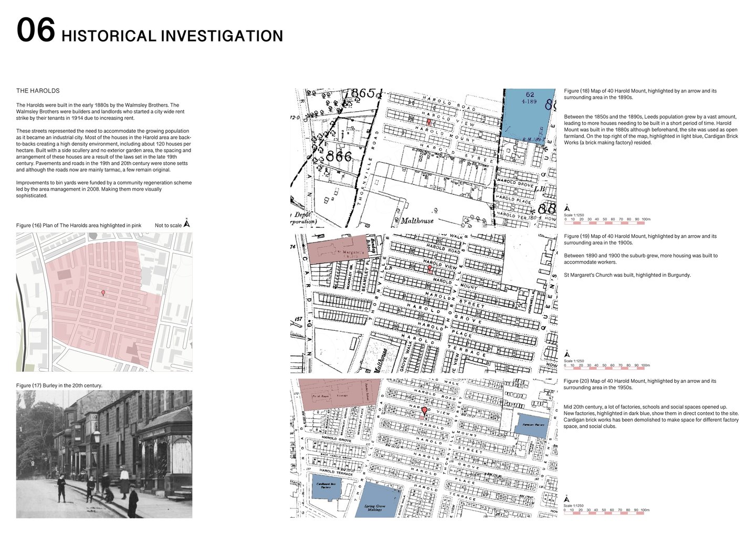Viewport: 756px width, 534px height.
Task: Select the red location pin on the 1900s map
Action: coord(429,268)
